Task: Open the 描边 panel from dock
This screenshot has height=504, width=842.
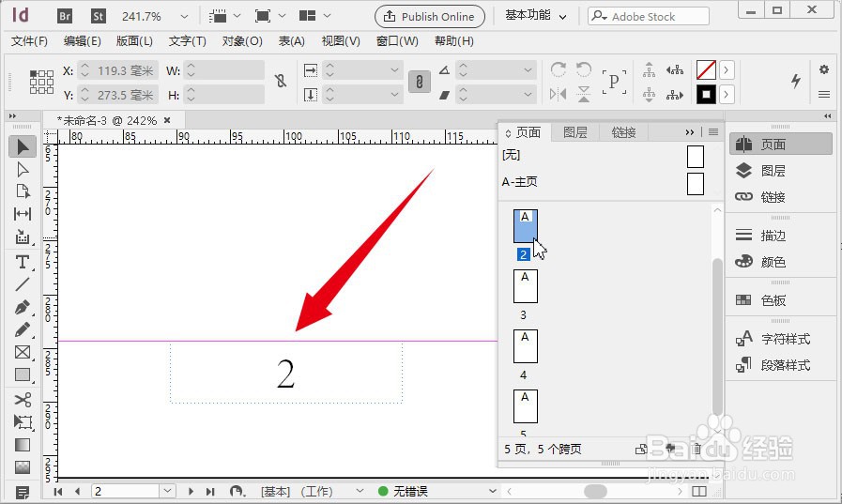Action: (x=773, y=235)
